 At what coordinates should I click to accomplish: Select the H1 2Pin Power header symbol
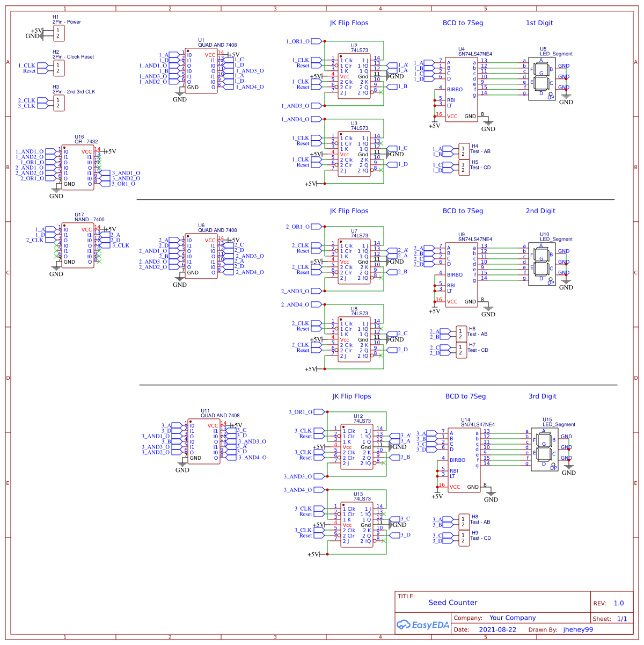(x=58, y=33)
